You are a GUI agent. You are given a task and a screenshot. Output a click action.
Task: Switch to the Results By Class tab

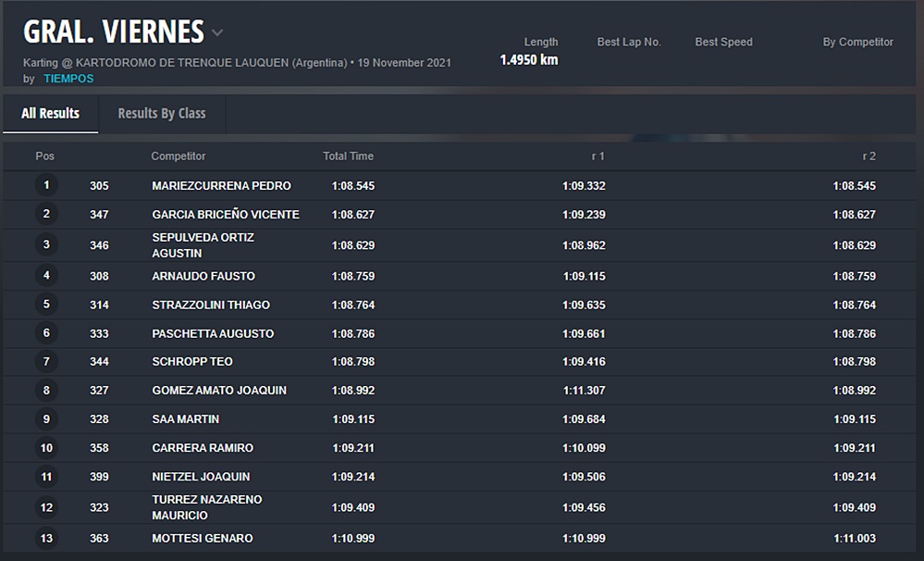click(x=162, y=113)
